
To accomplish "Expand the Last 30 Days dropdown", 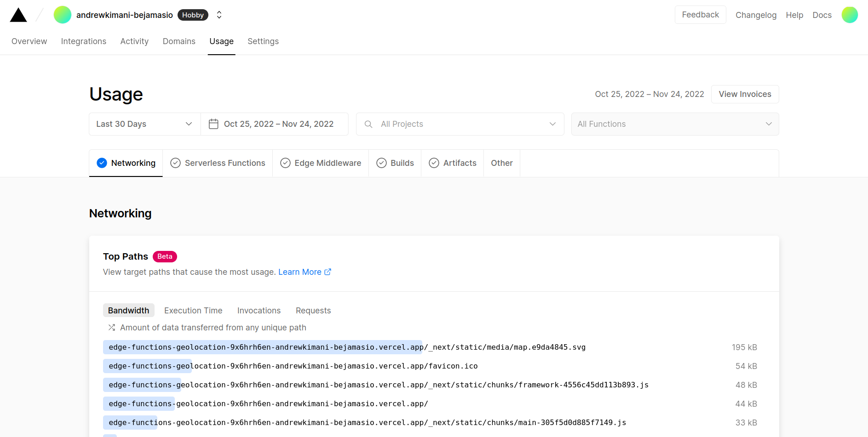I will click(144, 124).
